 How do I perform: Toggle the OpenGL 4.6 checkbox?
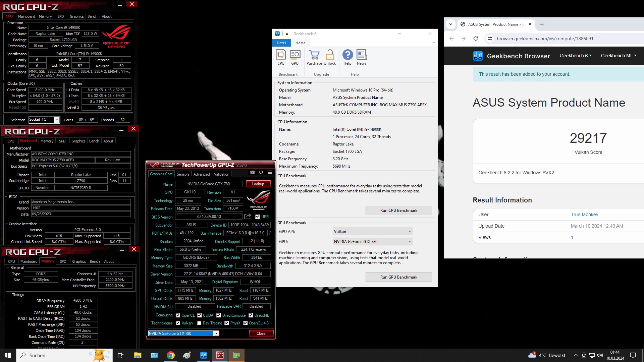[x=245, y=323]
